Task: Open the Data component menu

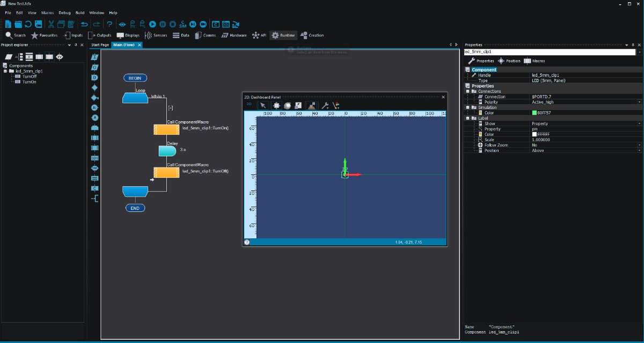Action: (181, 35)
